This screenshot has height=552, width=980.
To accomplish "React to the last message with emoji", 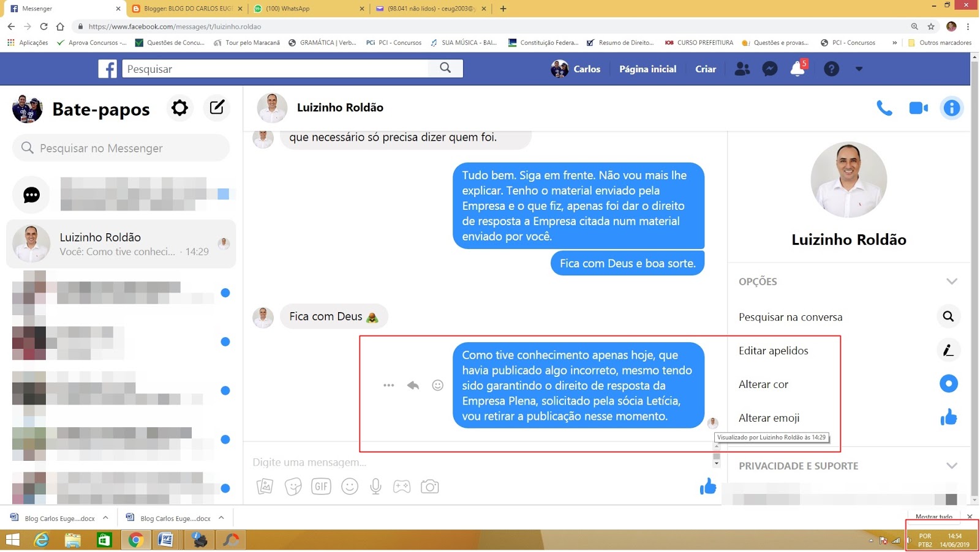I will tap(437, 386).
